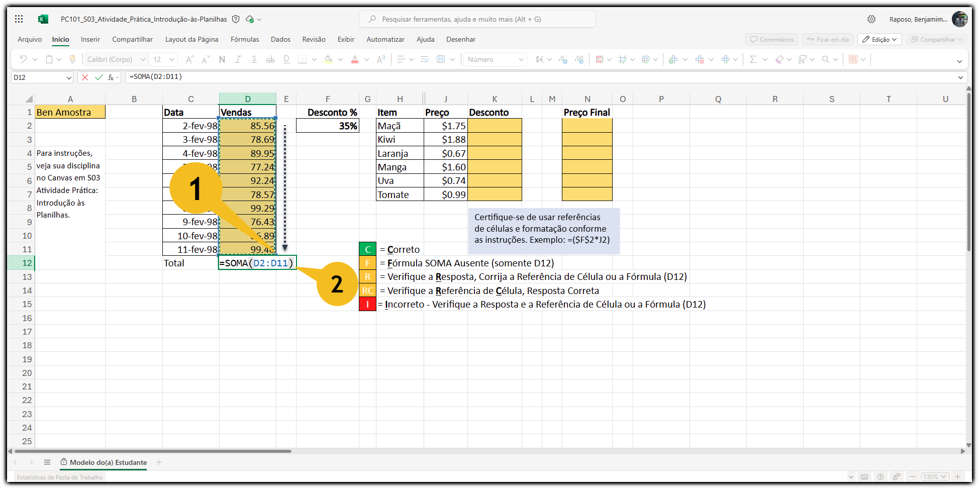Click the user profile picture

(x=959, y=19)
